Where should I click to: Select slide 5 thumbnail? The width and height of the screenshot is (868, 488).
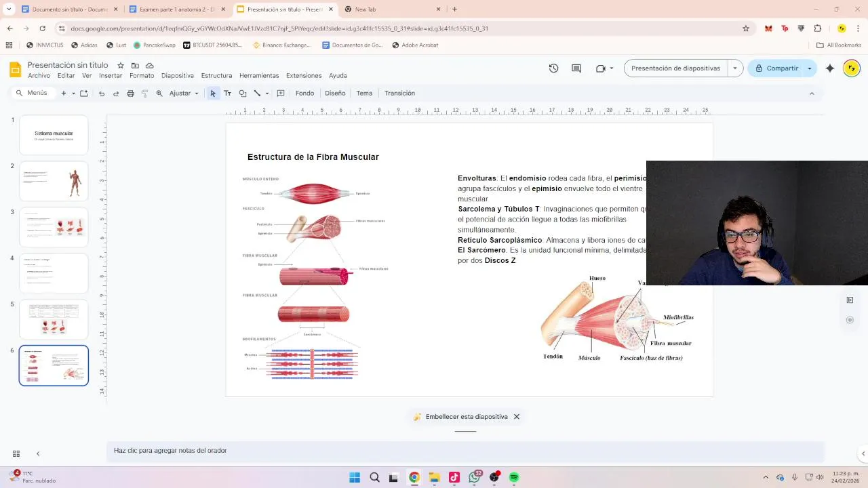point(54,319)
